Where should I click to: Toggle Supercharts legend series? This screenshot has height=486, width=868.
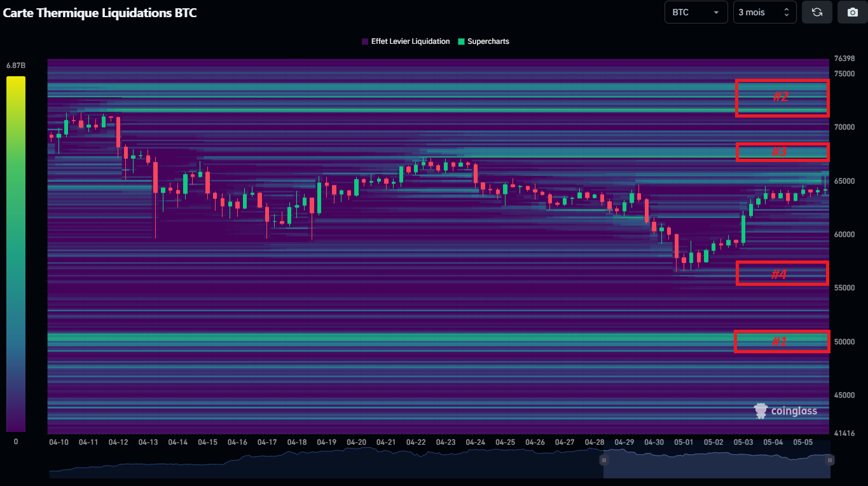coord(483,41)
